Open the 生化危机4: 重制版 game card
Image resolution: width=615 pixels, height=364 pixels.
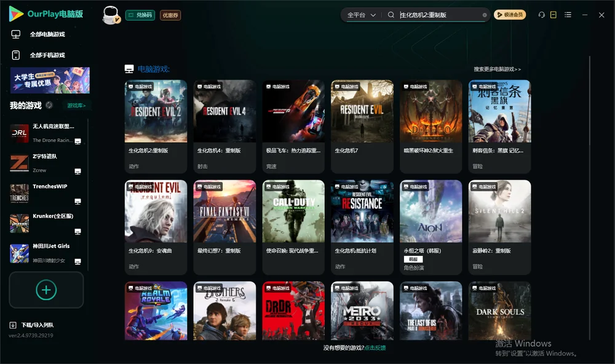click(x=224, y=126)
